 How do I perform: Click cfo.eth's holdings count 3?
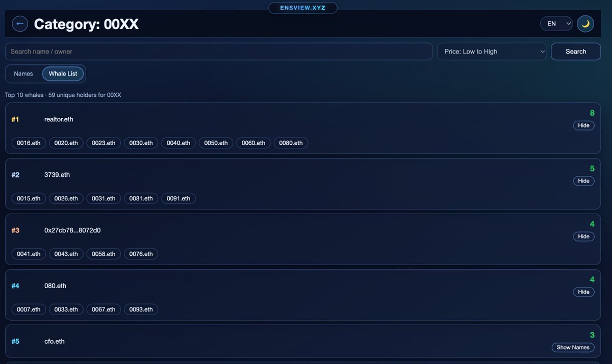[592, 335]
